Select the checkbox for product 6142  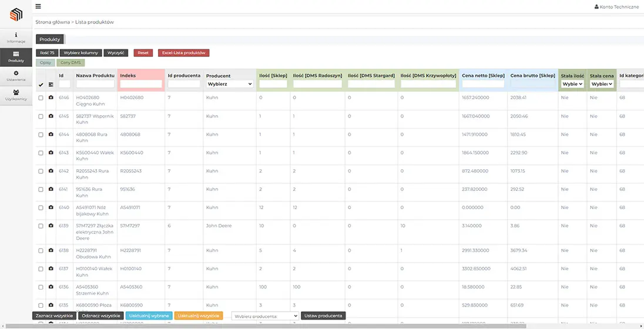click(41, 171)
